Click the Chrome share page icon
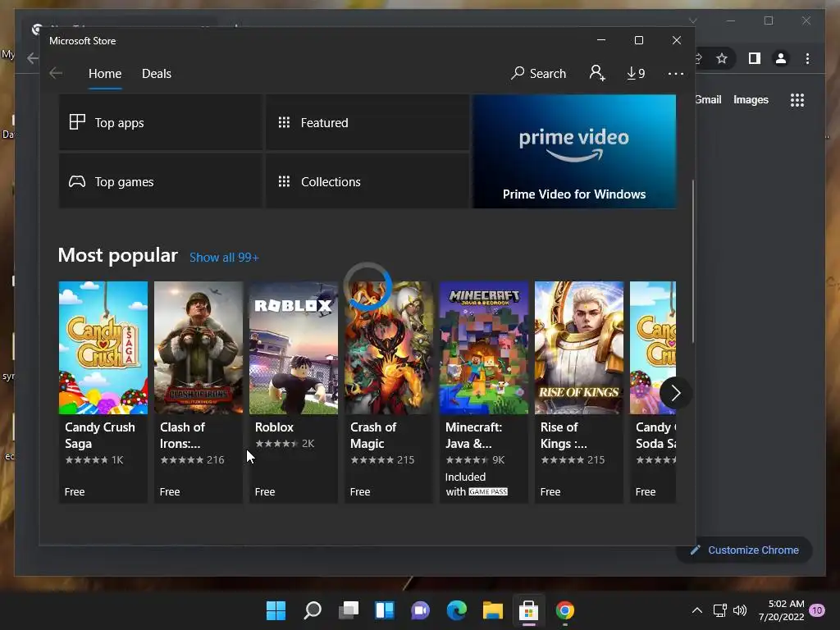The image size is (840, 630). 699,58
